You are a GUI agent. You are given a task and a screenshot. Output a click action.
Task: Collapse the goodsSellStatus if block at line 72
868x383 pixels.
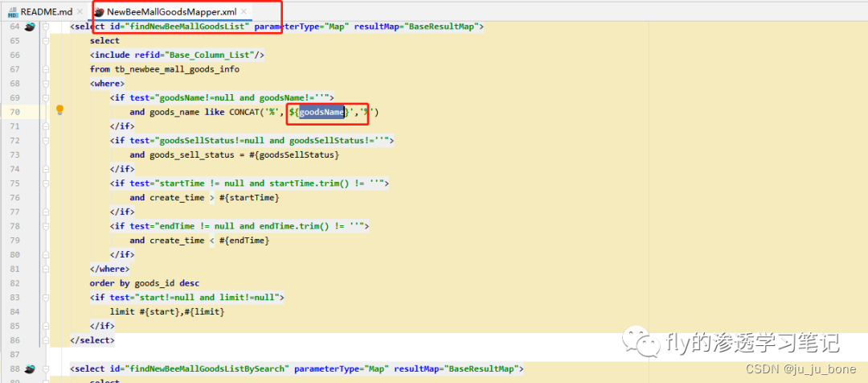(x=45, y=141)
